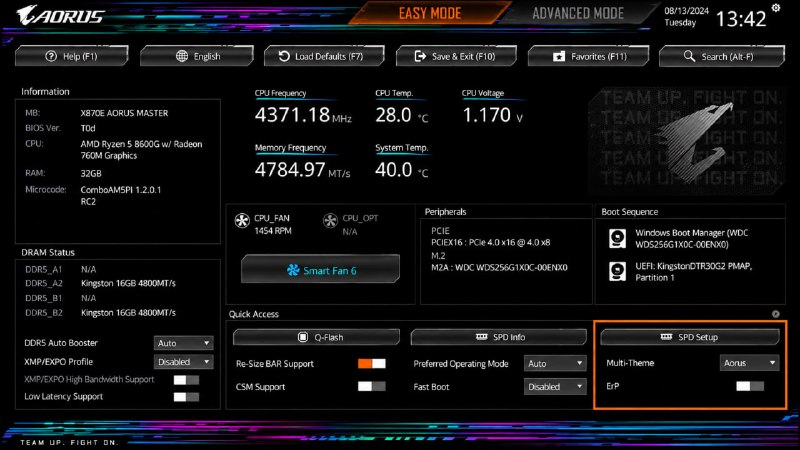Open the settings gear icon near clock

776,8
